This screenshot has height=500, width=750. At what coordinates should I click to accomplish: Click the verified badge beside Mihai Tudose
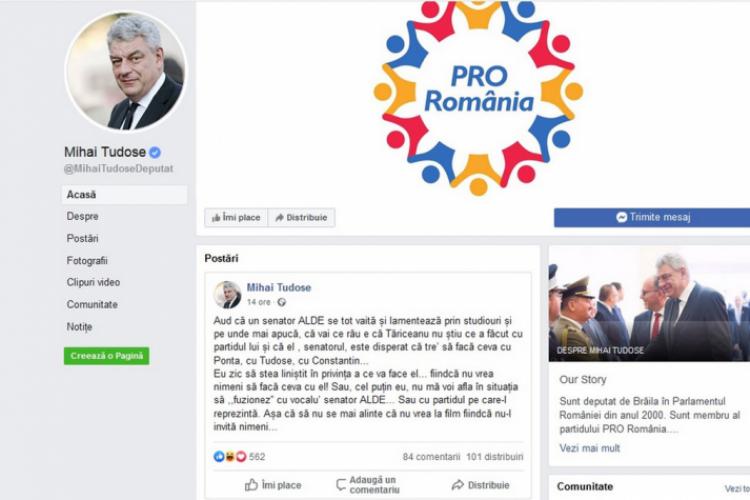154,153
